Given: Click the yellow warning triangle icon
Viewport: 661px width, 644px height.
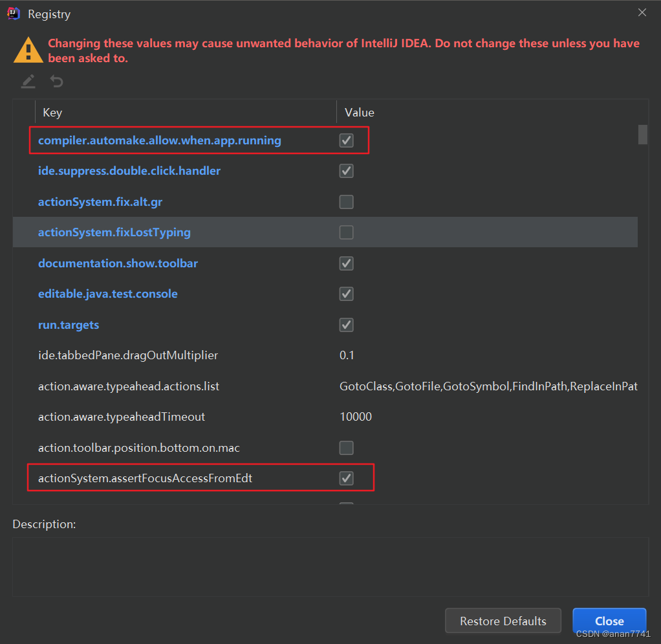Looking at the screenshot, I should point(28,50).
